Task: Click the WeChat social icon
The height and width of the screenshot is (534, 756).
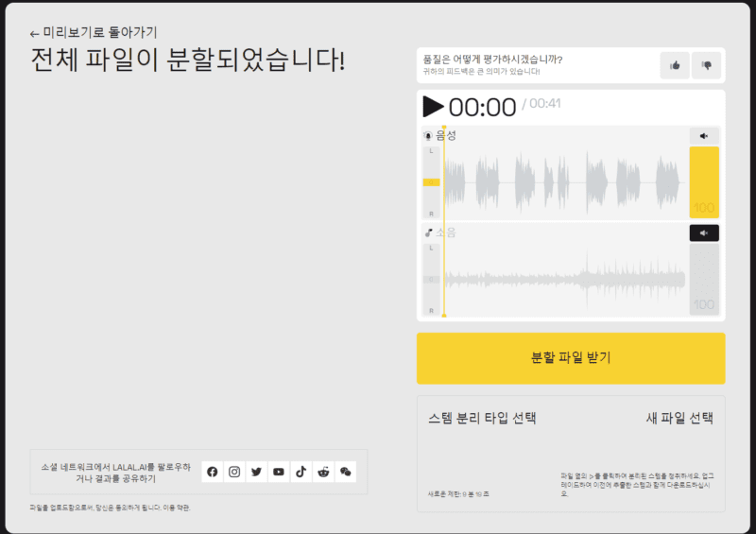Action: tap(346, 472)
